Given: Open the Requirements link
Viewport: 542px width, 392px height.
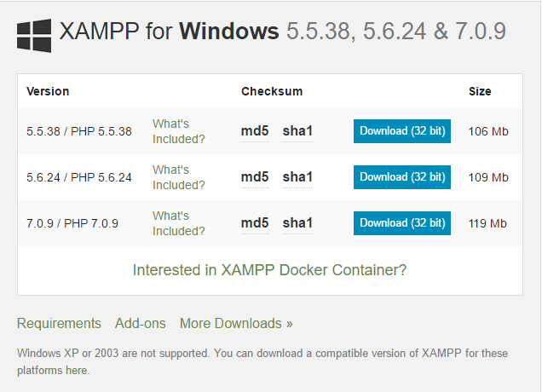Looking at the screenshot, I should [x=59, y=324].
